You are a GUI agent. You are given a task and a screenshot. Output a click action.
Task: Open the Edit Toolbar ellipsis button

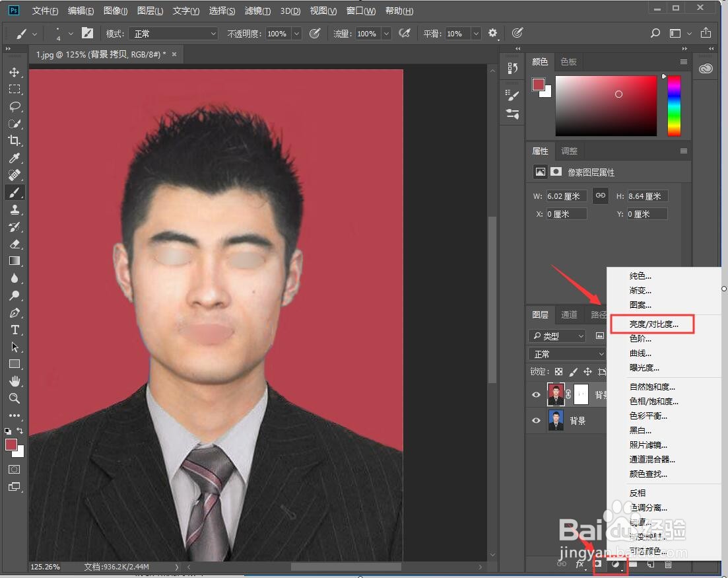pos(15,415)
